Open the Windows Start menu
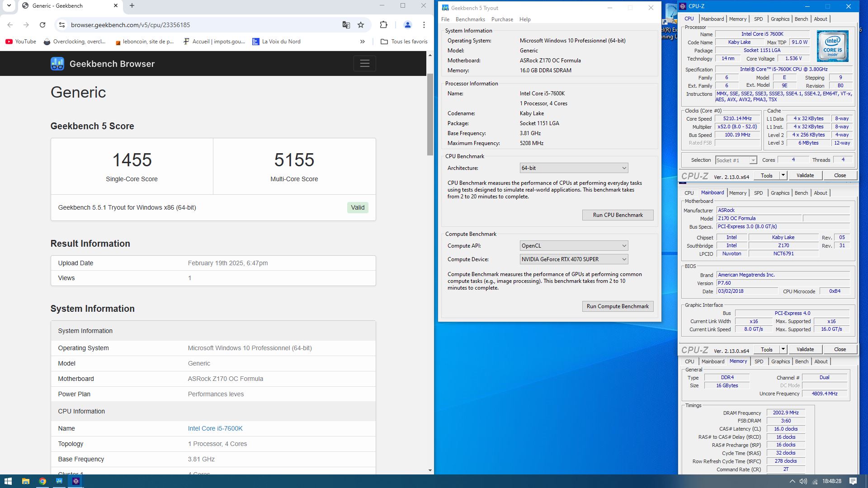This screenshot has height=488, width=868. pos(8,481)
